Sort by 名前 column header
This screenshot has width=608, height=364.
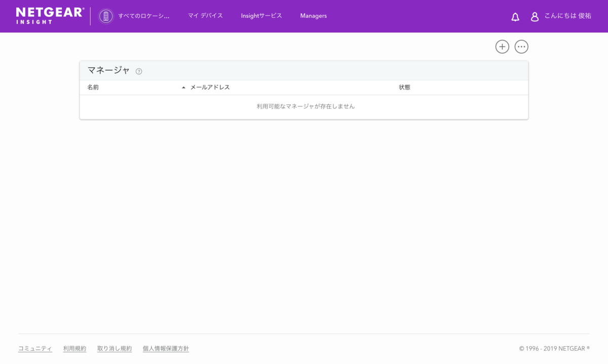pyautogui.click(x=93, y=88)
